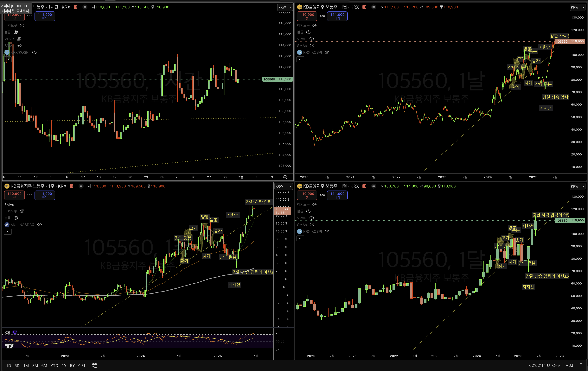Click the KB symbol logo on the daily chart

[x=299, y=7]
